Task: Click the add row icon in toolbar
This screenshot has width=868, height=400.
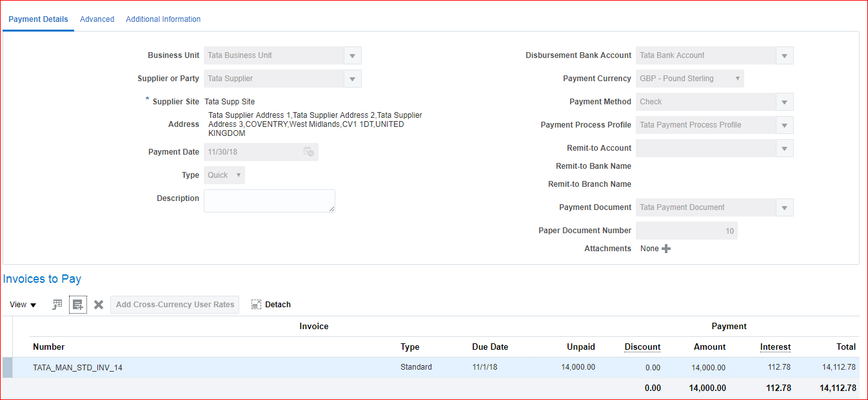Action: (x=78, y=305)
